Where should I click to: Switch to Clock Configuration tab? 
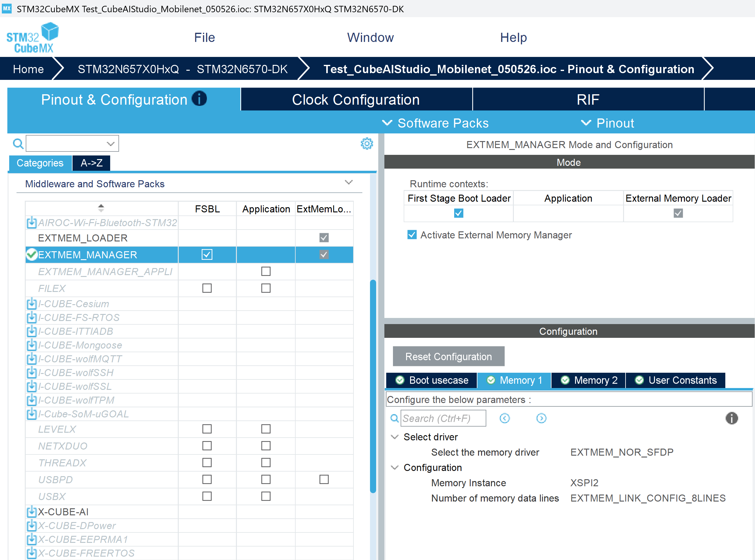(x=356, y=99)
